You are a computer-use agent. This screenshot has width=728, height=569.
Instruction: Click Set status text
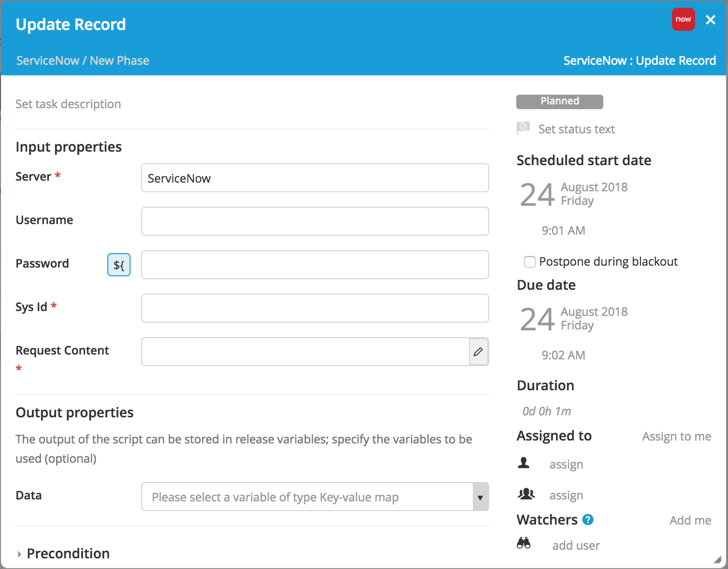pos(577,129)
